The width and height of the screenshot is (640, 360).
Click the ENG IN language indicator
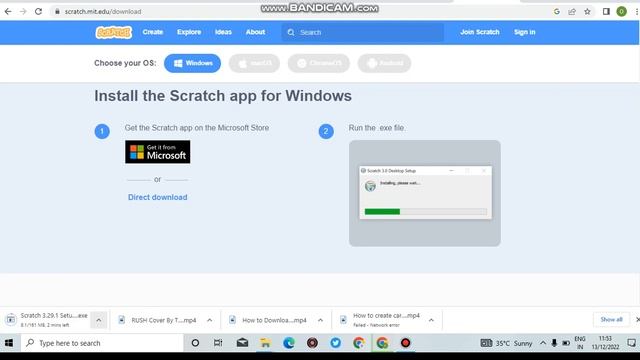click(x=580, y=343)
